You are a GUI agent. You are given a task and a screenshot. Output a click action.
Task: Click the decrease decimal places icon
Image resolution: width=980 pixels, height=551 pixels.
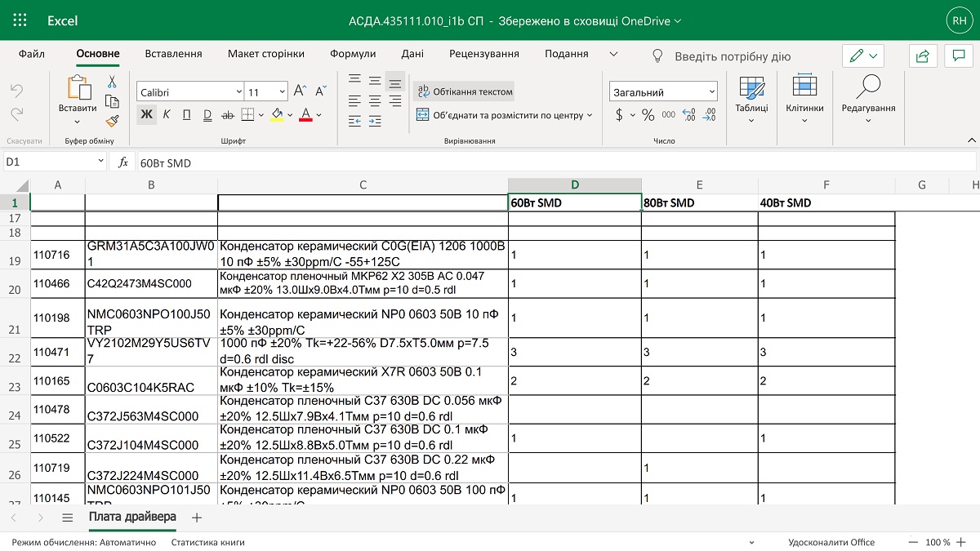(x=710, y=115)
